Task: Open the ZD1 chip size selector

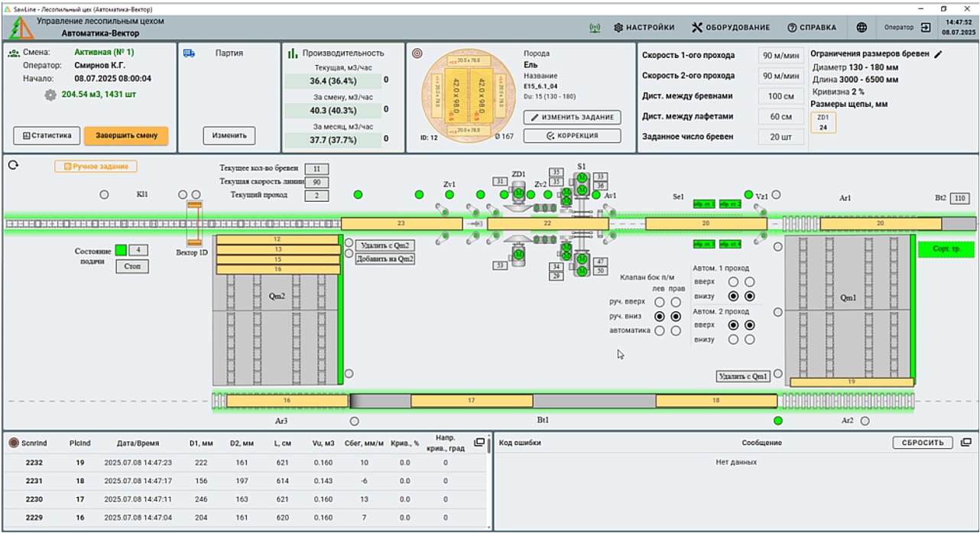Action: (823, 122)
